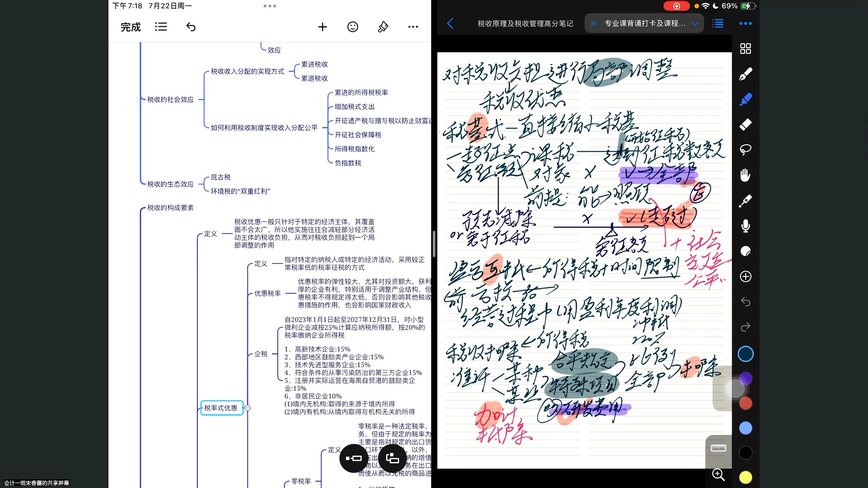This screenshot has height=488, width=868.
Task: Activate the hand pan tool
Action: [745, 175]
